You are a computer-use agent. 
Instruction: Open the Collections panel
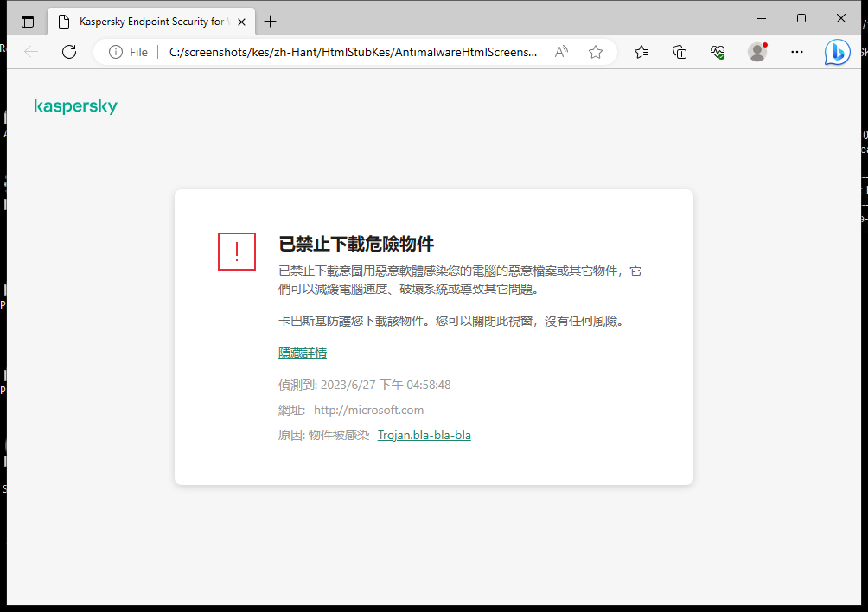coord(680,52)
